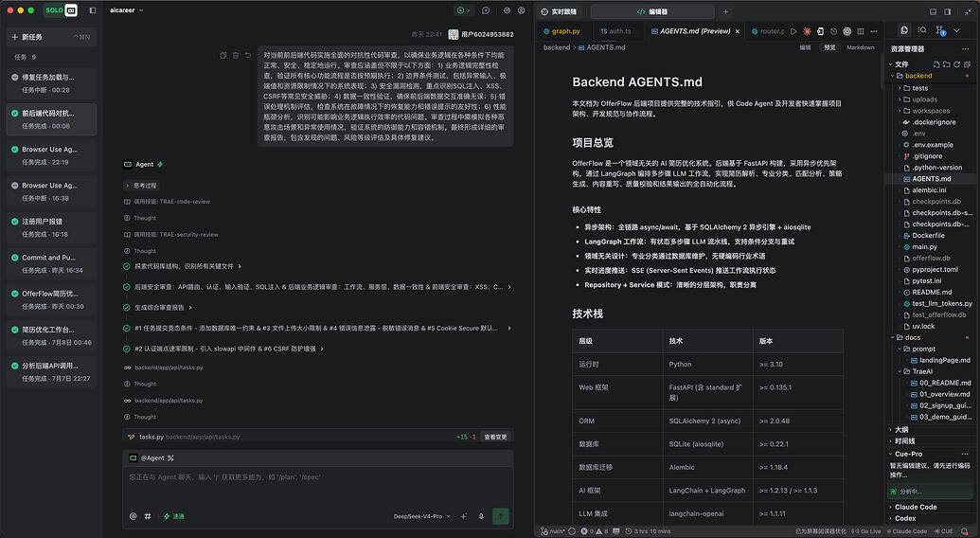Click the sparkle prompt enhance icon
980x538 pixels.
(x=464, y=516)
